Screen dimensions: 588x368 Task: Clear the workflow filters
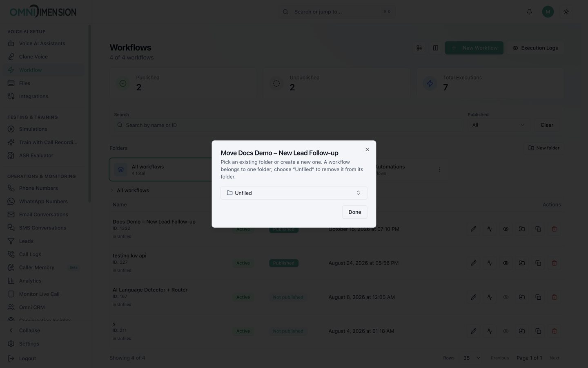(x=547, y=125)
